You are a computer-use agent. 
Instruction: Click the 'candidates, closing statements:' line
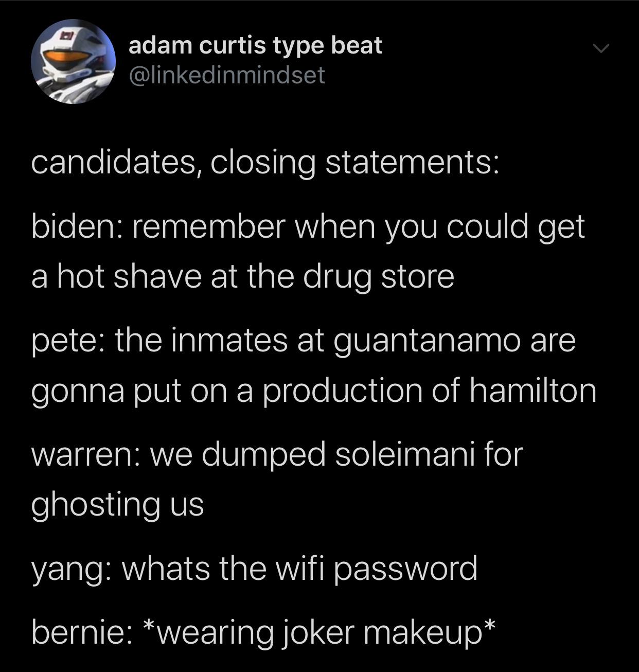coord(265,163)
